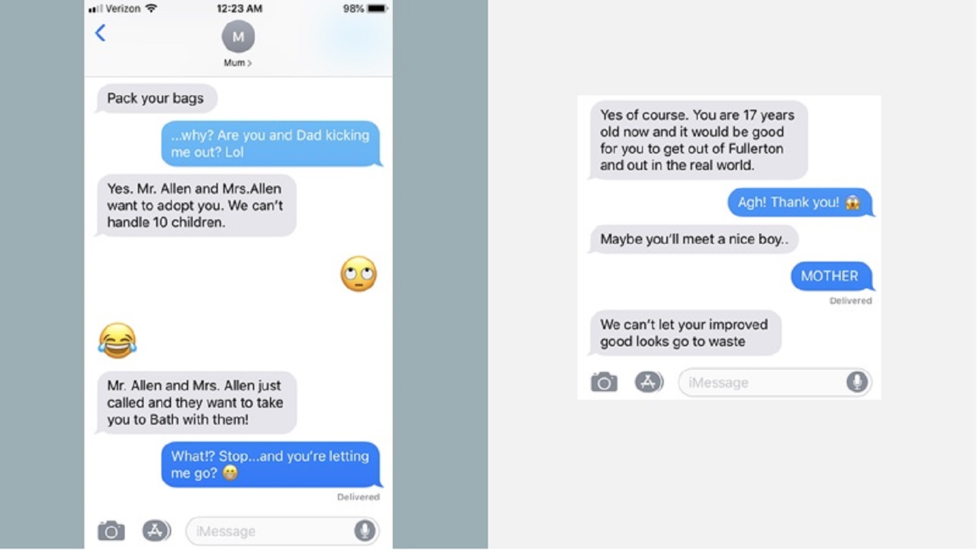Viewport: 980px width, 550px height.
Task: Tap the 'Agh! Thank you!' bubble
Action: coord(800,202)
